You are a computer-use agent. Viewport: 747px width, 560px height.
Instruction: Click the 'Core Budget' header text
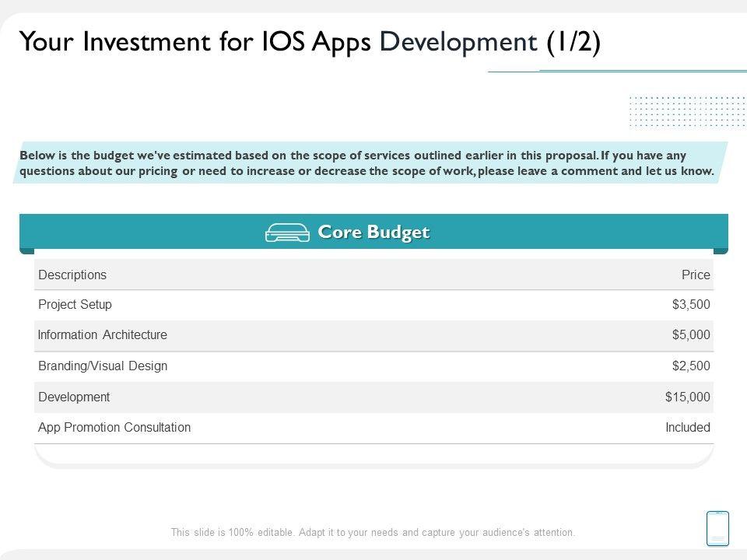373,232
